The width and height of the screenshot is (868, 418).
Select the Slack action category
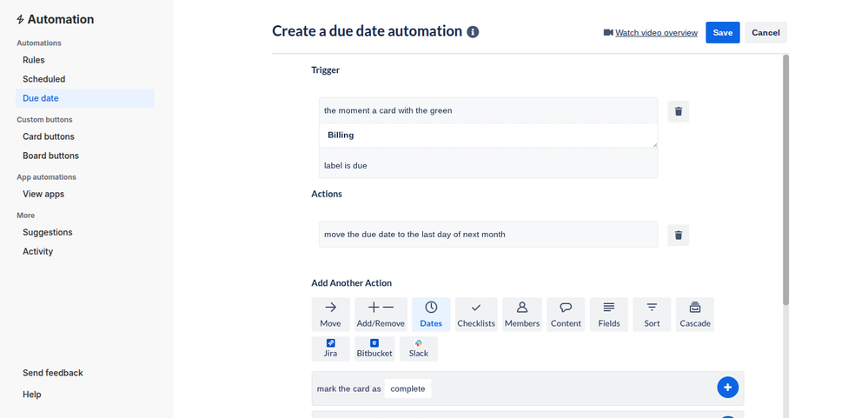[x=419, y=348]
